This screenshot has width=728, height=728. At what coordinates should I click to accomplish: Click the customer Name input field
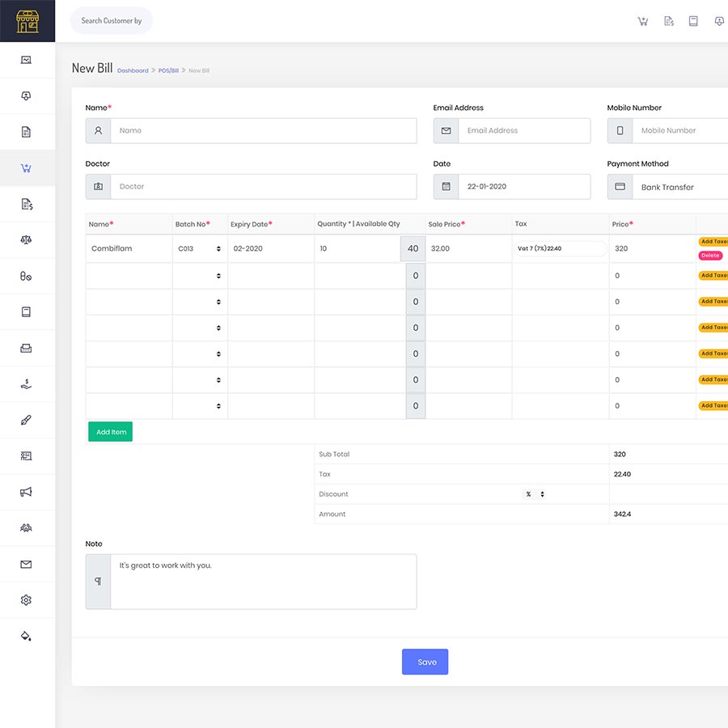point(263,130)
